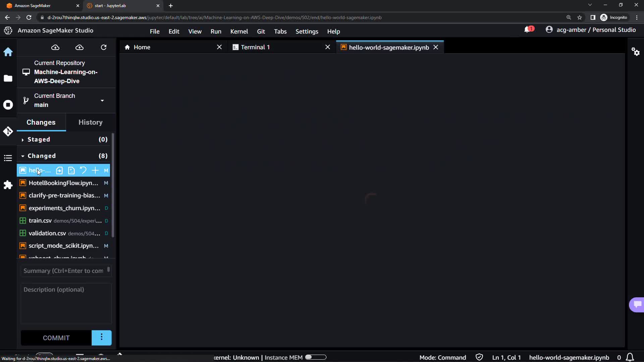Click the Git push cloud-upload icon
The image size is (644, 362).
click(x=79, y=47)
